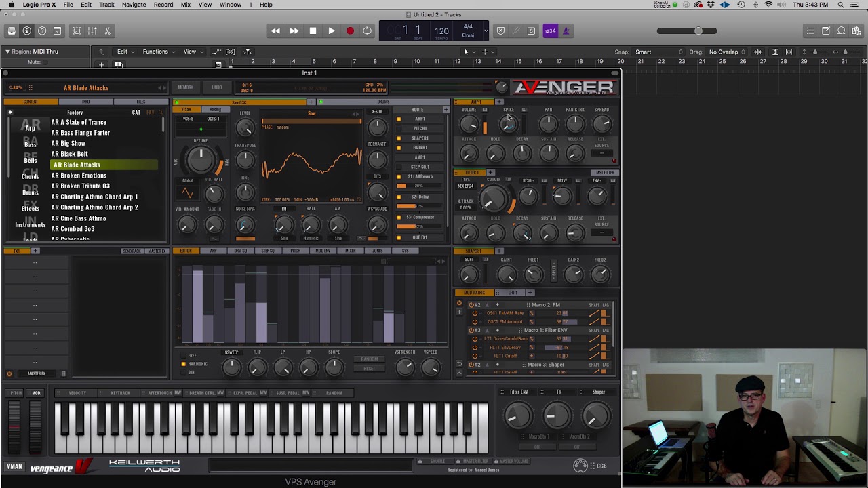This screenshot has width=868, height=488.
Task: Switch to the DRUMS oscillator tab
Action: pyautogui.click(x=383, y=102)
